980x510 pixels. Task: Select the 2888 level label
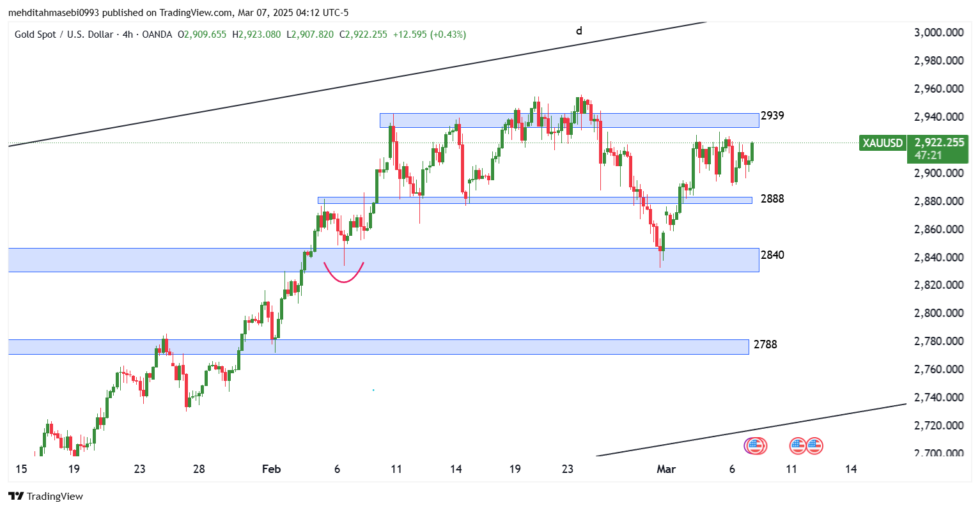[x=772, y=199]
